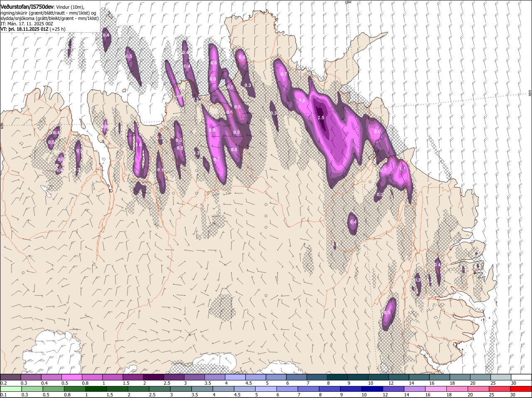This screenshot has width=532, height=398.
Task: Click the 'slydda/snjókoma (grátt/bleikt/grænt' description line
Action: pos(49,18)
